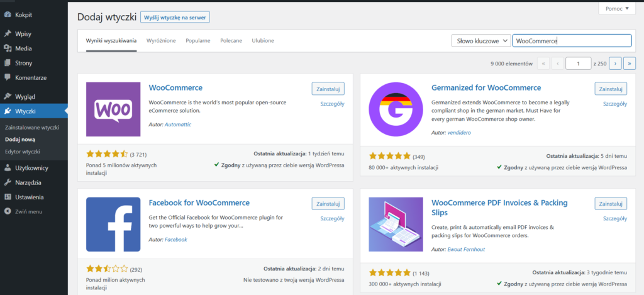Viewport: 644px width, 295px height.
Task: Click the purple WooCommerce plugin logo
Action: [113, 109]
